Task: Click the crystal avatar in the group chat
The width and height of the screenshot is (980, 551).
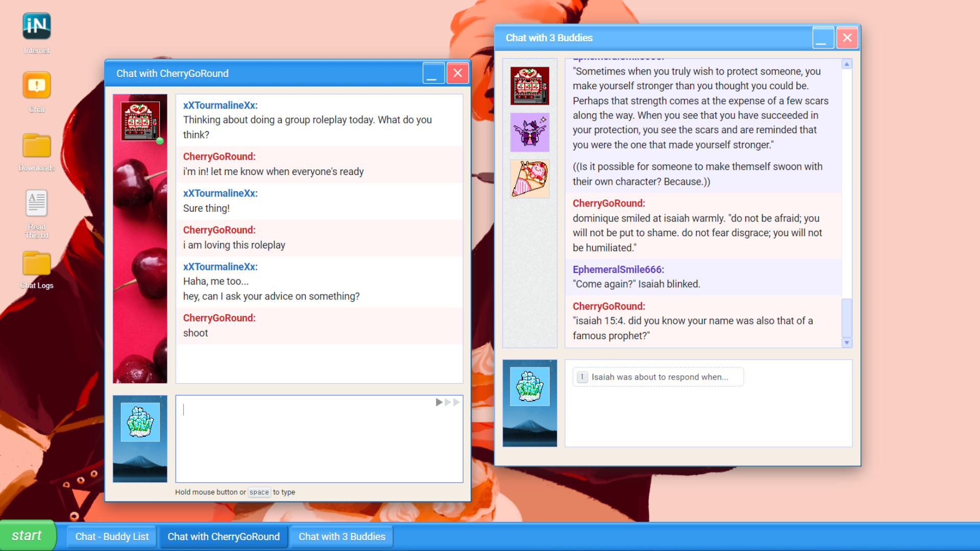Action: pos(530,387)
